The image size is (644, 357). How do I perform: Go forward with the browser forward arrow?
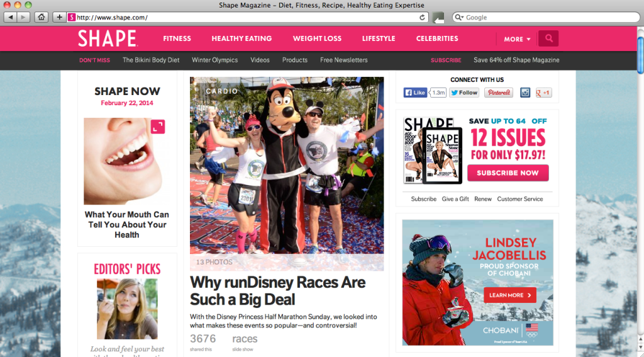(23, 17)
